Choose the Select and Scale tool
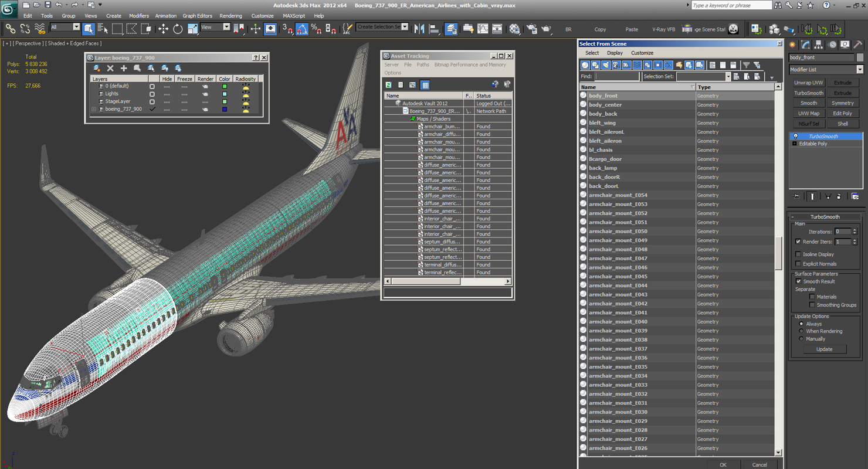Image resolution: width=868 pixels, height=469 pixels. (192, 29)
